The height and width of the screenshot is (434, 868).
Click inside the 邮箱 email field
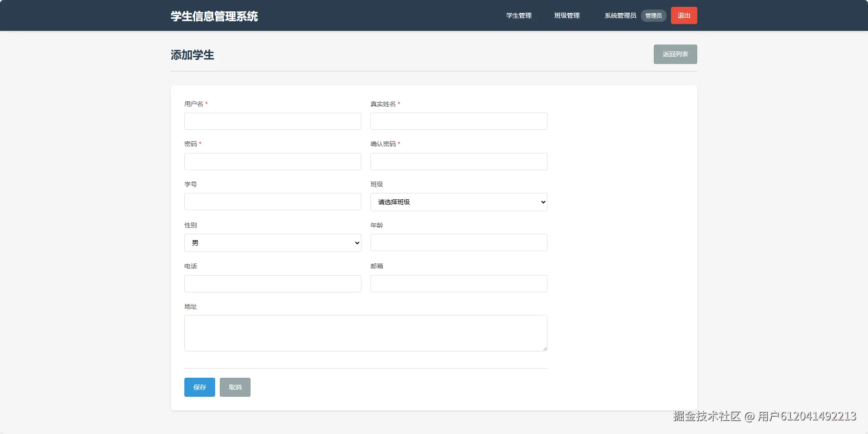pos(458,283)
